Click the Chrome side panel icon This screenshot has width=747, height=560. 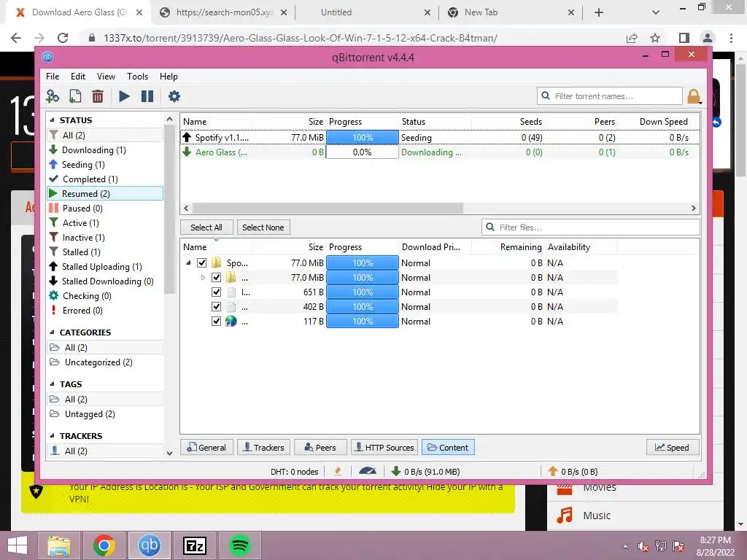[x=684, y=38]
